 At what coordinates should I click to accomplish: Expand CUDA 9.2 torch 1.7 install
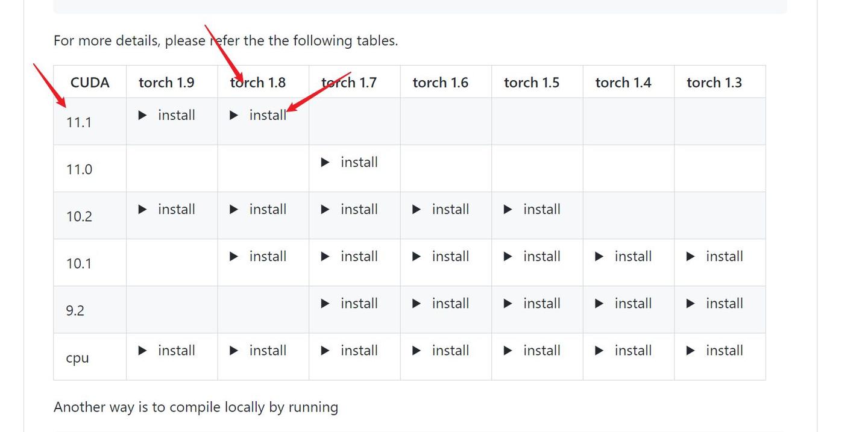pyautogui.click(x=350, y=303)
